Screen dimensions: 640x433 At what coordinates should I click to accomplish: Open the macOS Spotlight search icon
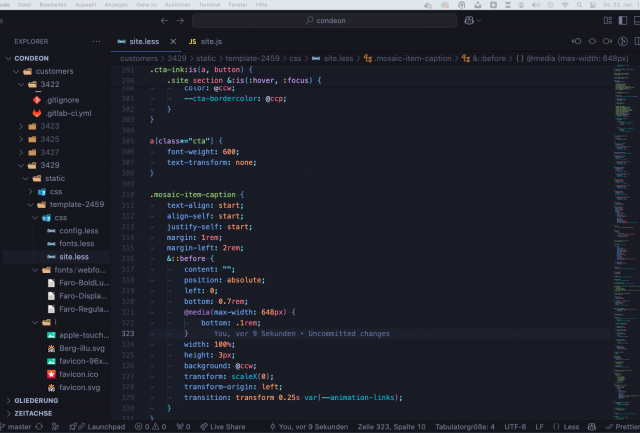[x=579, y=4]
